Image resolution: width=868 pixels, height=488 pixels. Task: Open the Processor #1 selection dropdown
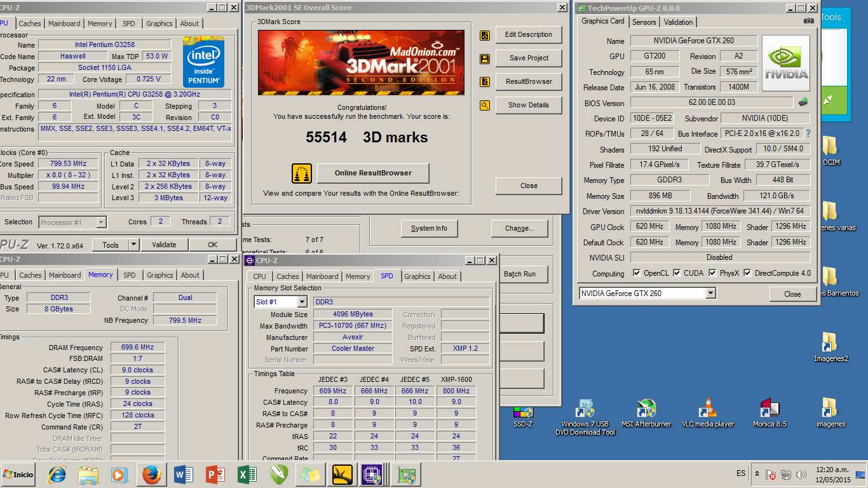101,222
